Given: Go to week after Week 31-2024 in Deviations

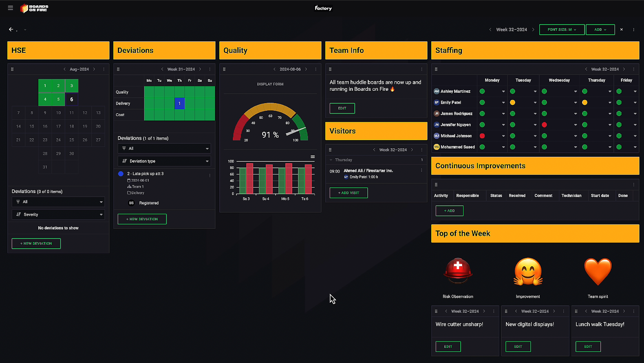Looking at the screenshot, I should click(x=200, y=69).
